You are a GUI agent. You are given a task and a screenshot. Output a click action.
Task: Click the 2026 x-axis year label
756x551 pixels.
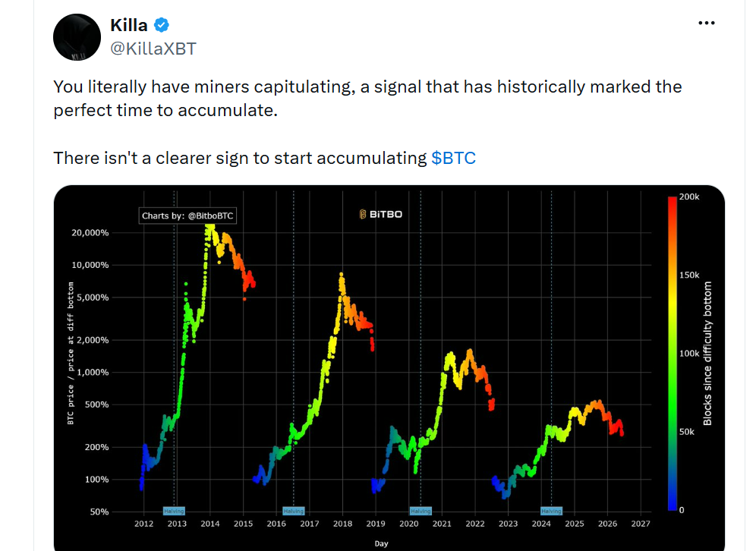(607, 524)
